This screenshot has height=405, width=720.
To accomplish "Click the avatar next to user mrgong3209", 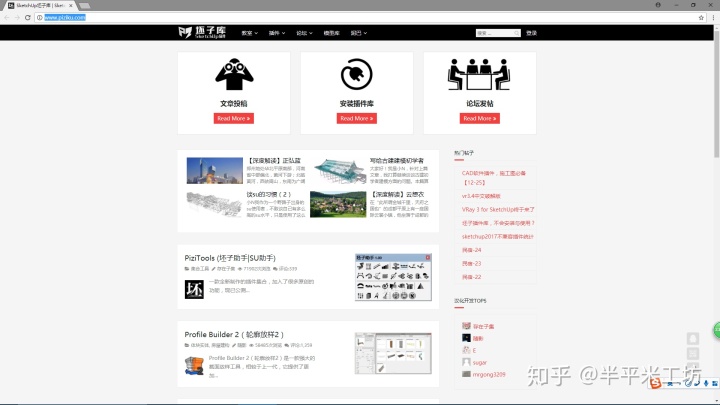I will point(466,374).
